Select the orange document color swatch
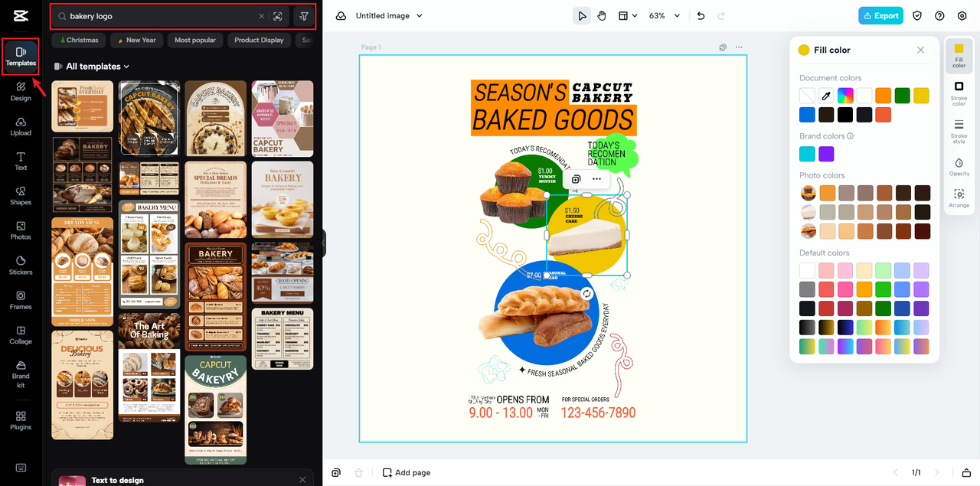 (x=884, y=96)
